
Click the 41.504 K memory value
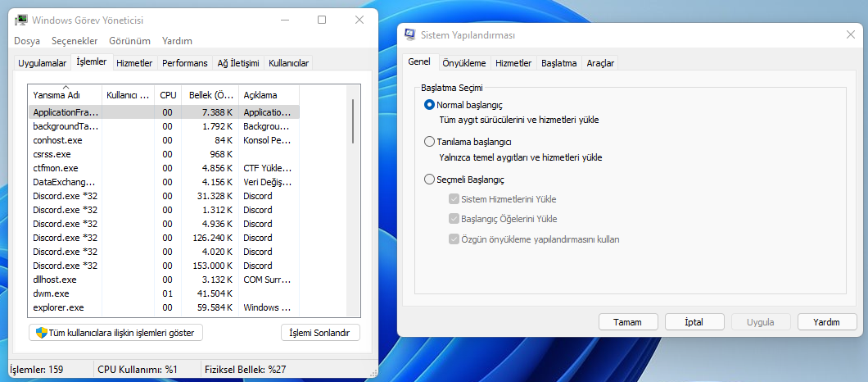215,293
